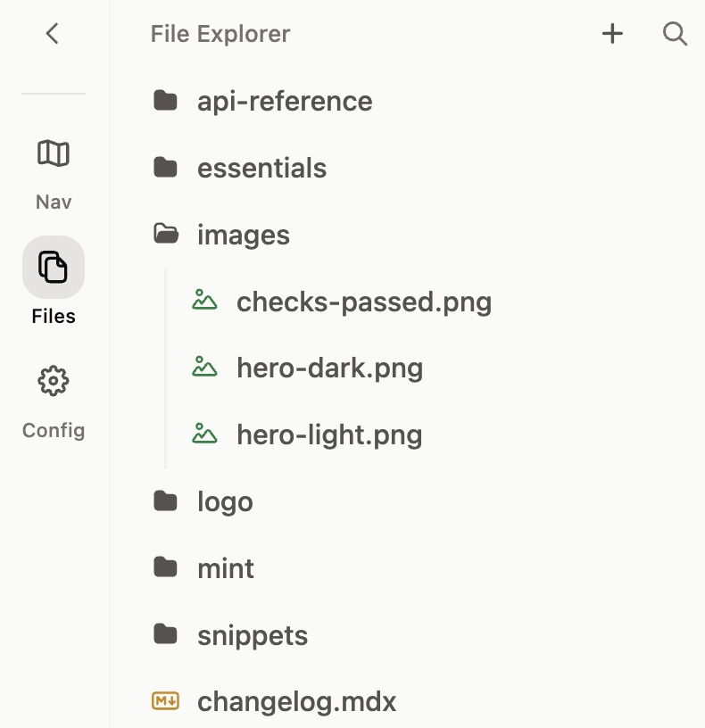This screenshot has height=728, width=705.
Task: Expand the logo folder
Action: pyautogui.click(x=224, y=500)
